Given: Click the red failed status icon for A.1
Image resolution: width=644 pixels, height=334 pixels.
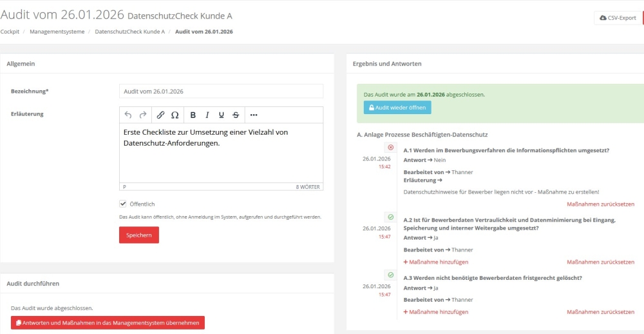Looking at the screenshot, I should (x=390, y=148).
